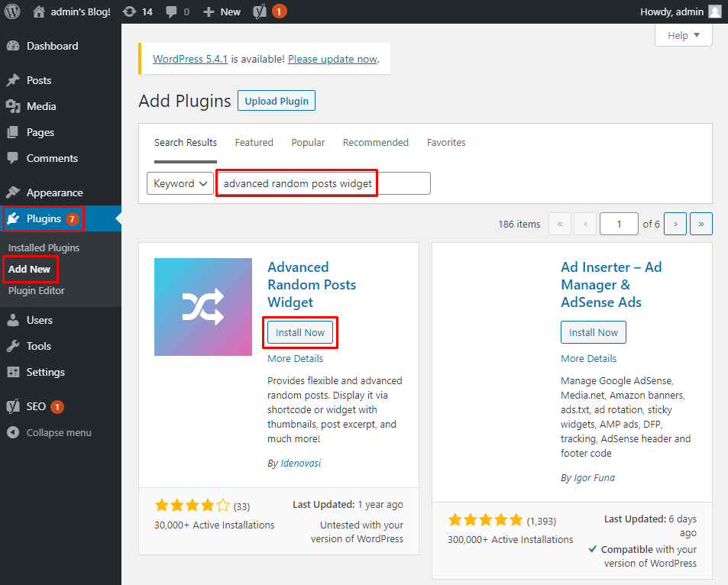Switch to the Featured tab

coord(254,143)
